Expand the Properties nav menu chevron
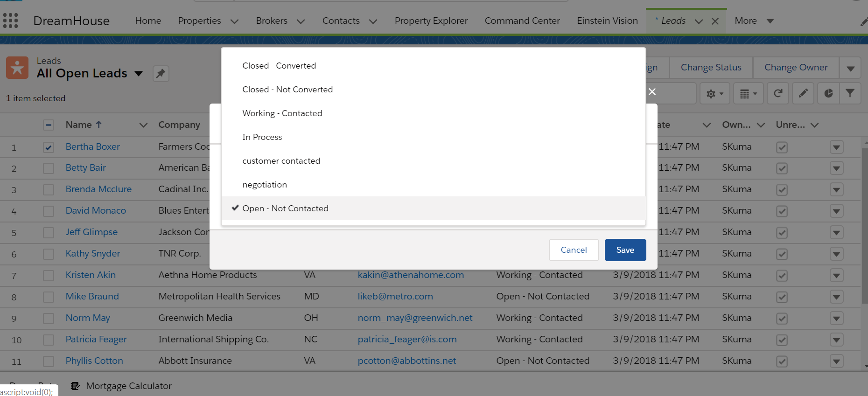Image resolution: width=868 pixels, height=396 pixels. pyautogui.click(x=235, y=21)
